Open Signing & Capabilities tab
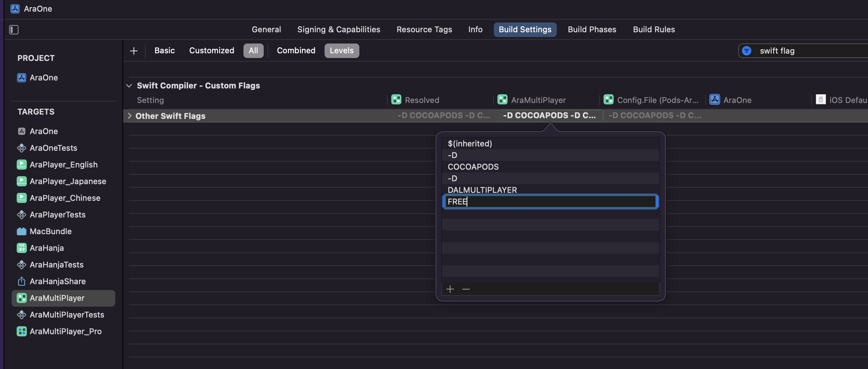 (x=339, y=29)
